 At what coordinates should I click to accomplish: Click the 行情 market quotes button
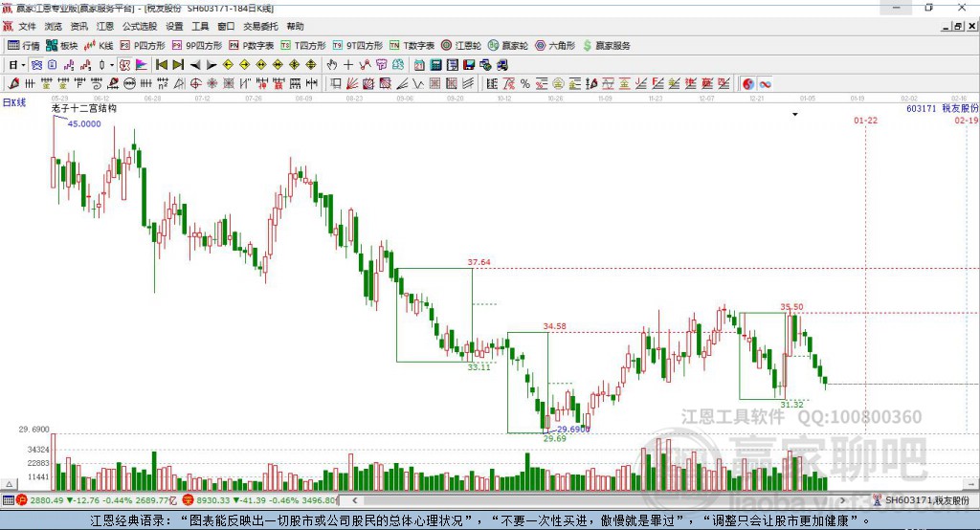click(x=24, y=46)
